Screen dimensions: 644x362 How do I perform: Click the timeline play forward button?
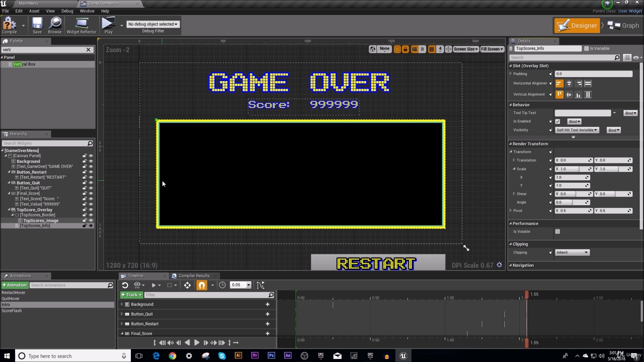[197, 343]
